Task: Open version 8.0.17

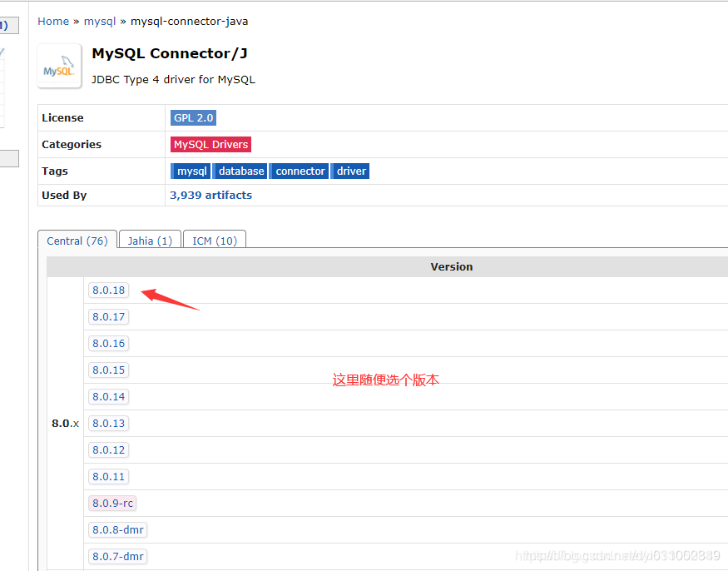Action: pyautogui.click(x=109, y=317)
